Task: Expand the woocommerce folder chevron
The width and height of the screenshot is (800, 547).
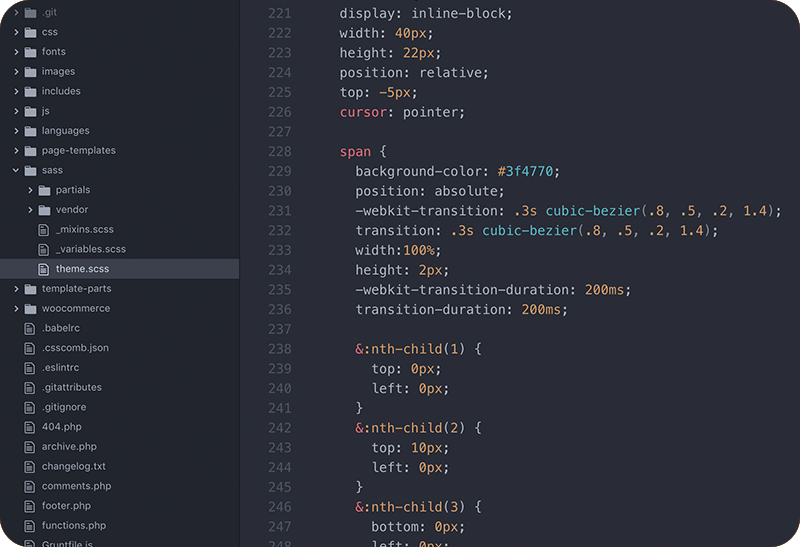Action: point(16,309)
